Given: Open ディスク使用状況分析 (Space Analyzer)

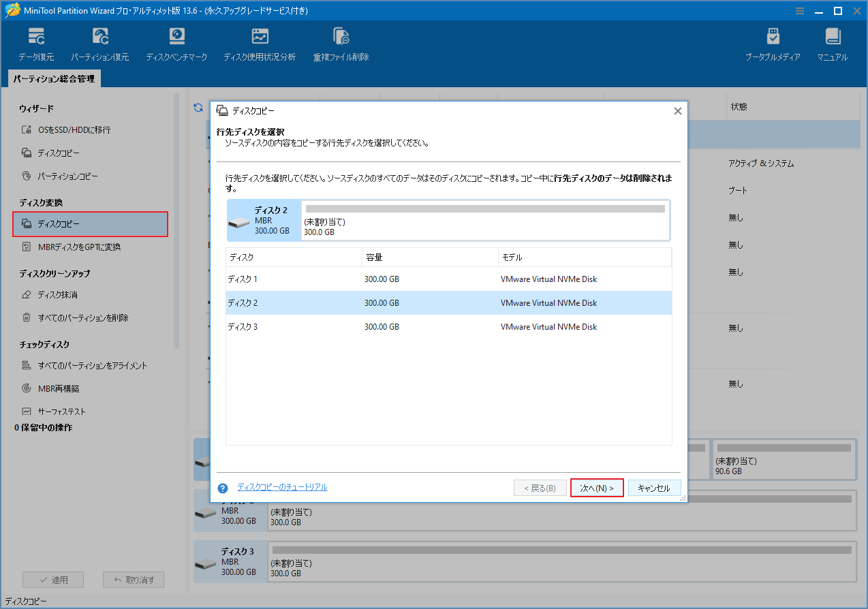Looking at the screenshot, I should pos(260,42).
